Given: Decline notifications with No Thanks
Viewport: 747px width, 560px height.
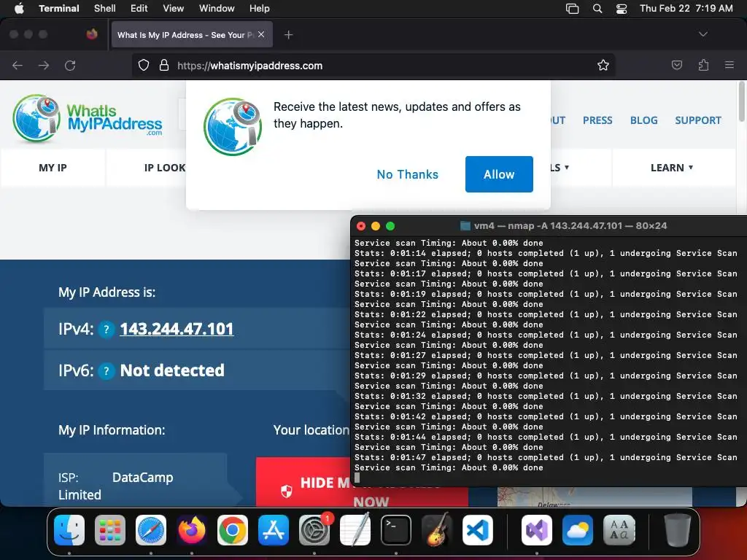Looking at the screenshot, I should [x=407, y=174].
